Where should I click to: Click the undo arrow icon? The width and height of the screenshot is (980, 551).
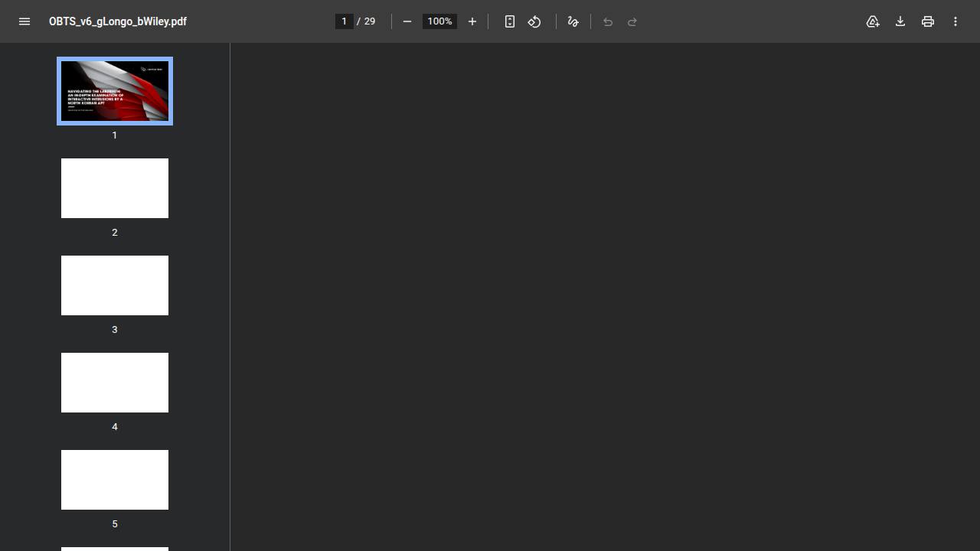(608, 21)
